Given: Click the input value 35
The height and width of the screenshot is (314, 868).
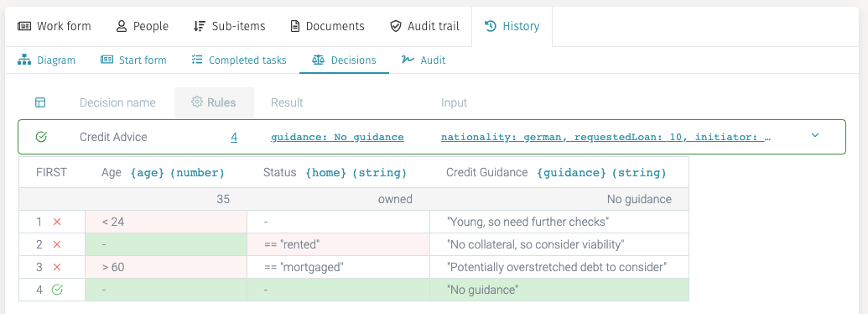Looking at the screenshot, I should [x=223, y=199].
